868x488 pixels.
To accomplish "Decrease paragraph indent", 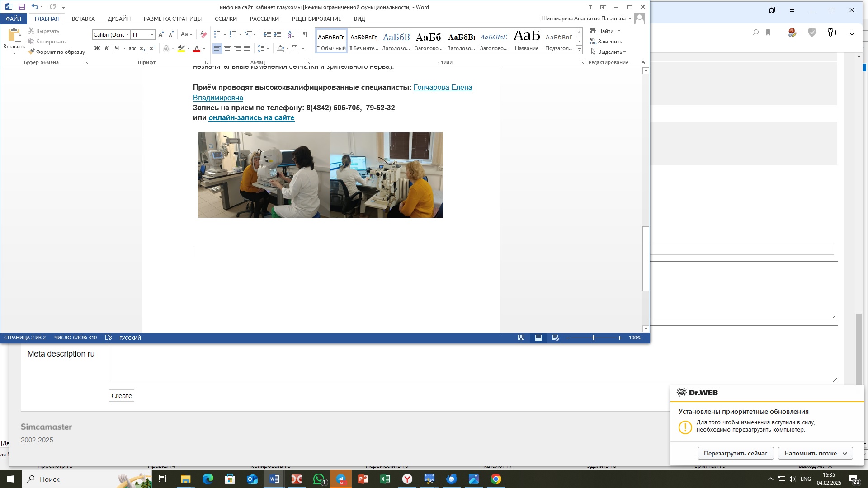I will (267, 35).
